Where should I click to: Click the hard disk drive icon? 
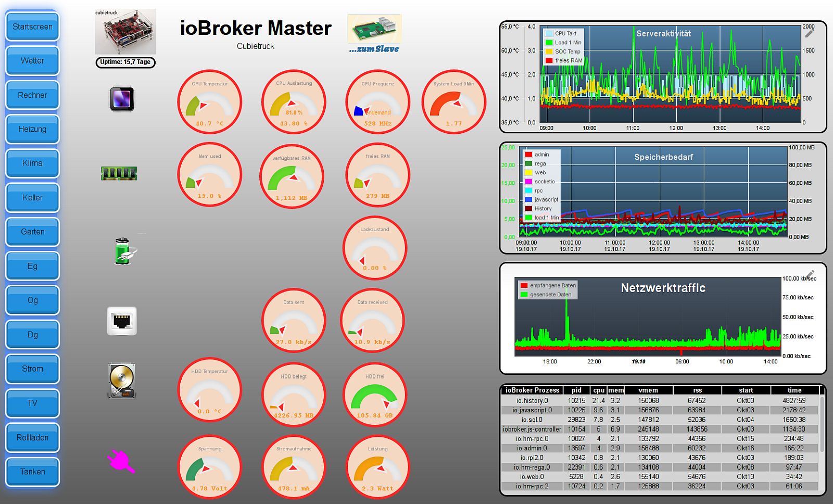[x=122, y=381]
